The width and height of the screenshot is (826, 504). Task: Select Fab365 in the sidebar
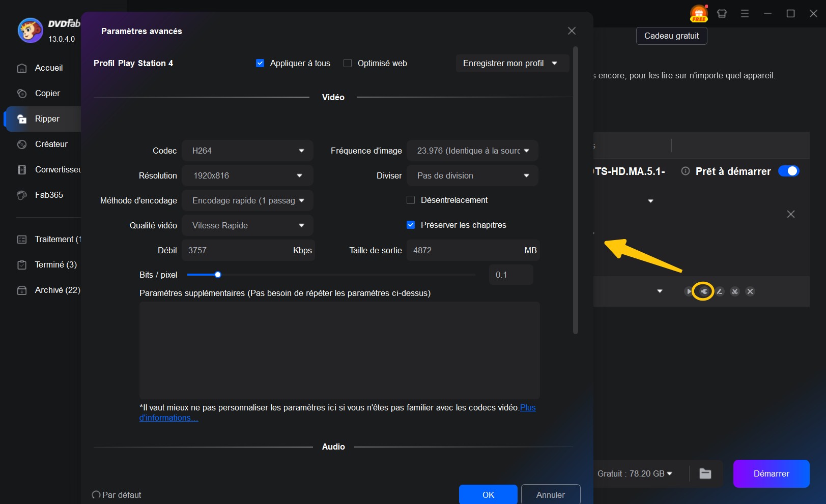pos(49,195)
